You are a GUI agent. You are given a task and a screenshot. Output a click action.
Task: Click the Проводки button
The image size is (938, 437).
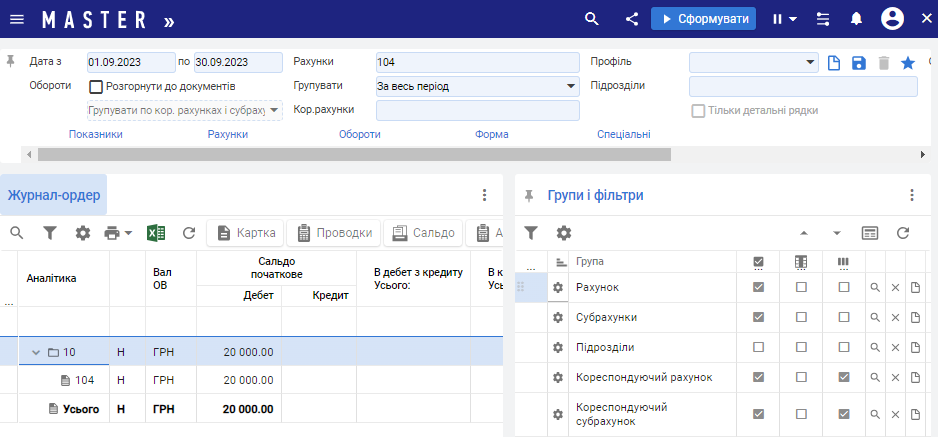point(335,233)
